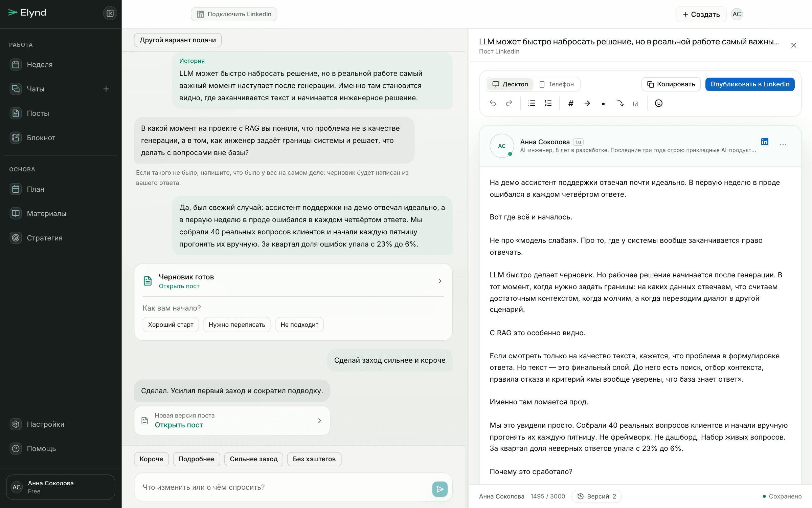Expand the Черновик готов card chevron

click(440, 281)
